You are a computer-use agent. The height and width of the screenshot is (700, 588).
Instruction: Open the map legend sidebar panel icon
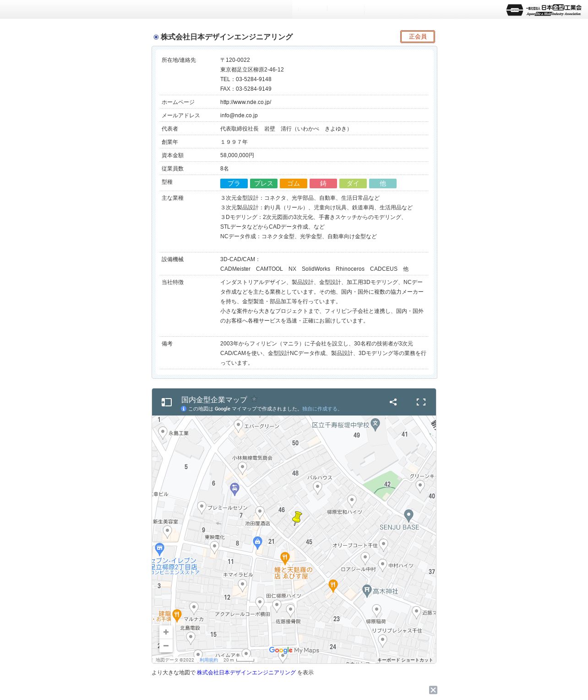[x=166, y=402]
